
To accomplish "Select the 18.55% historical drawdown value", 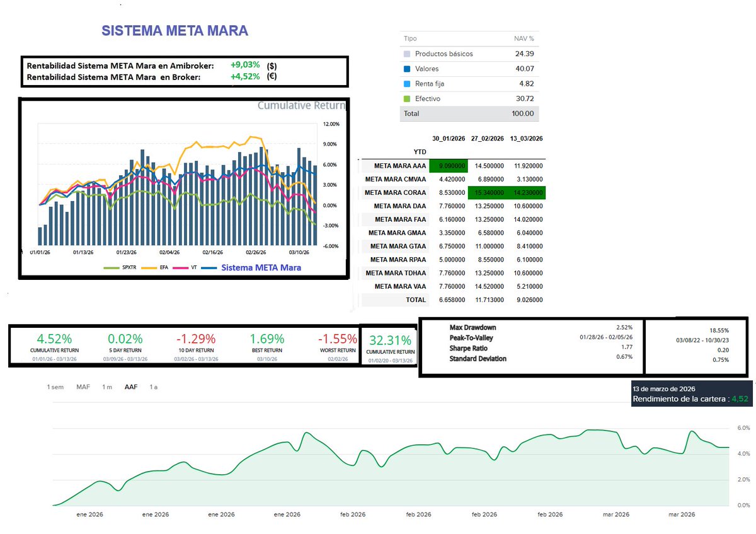I will [x=719, y=330].
